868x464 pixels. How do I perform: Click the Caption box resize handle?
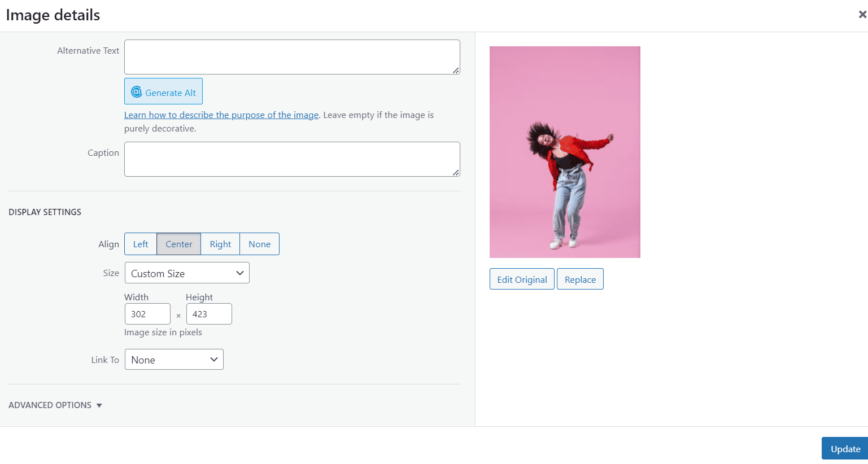[456, 172]
